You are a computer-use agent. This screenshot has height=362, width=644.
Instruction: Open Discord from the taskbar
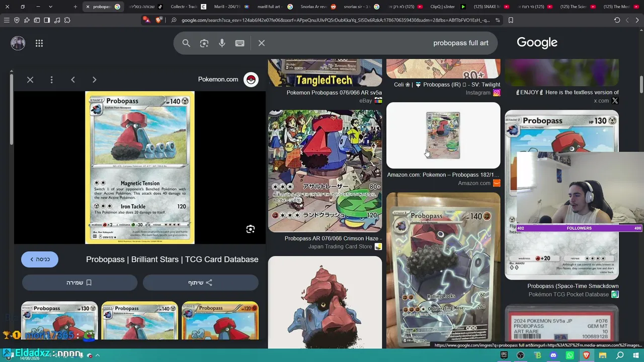pyautogui.click(x=553, y=355)
